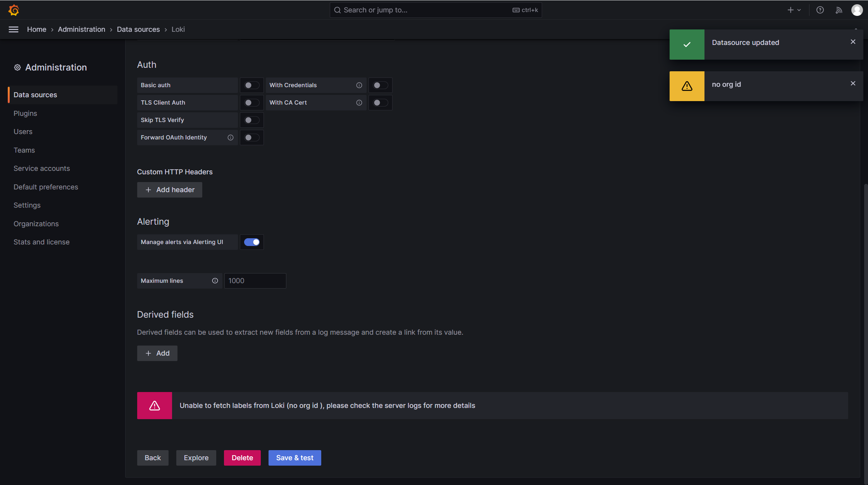
Task: Click the search magnifier in the top bar
Action: click(337, 10)
